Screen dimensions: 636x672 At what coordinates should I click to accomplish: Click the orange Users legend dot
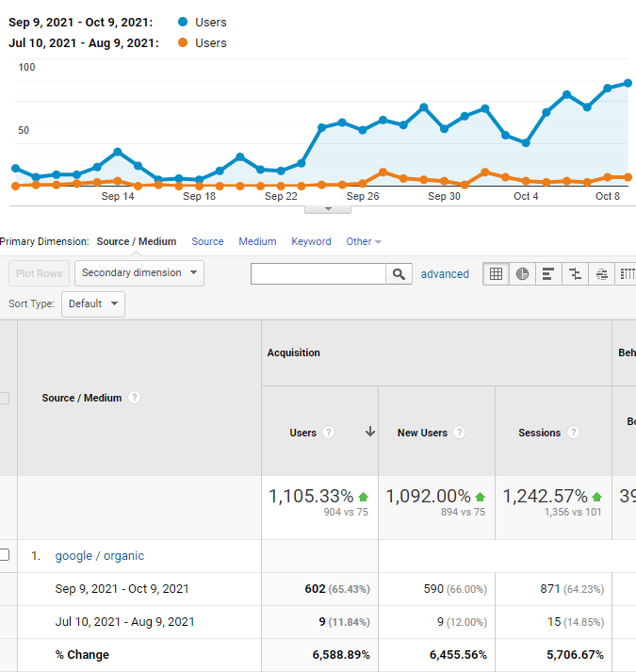pyautogui.click(x=183, y=42)
